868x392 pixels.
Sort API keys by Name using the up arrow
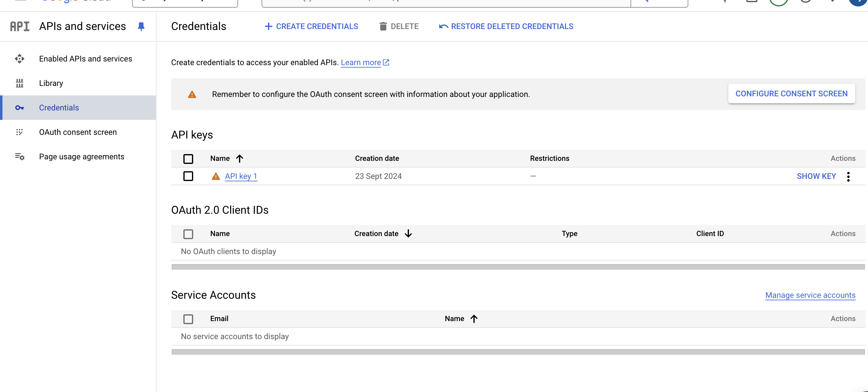click(240, 158)
